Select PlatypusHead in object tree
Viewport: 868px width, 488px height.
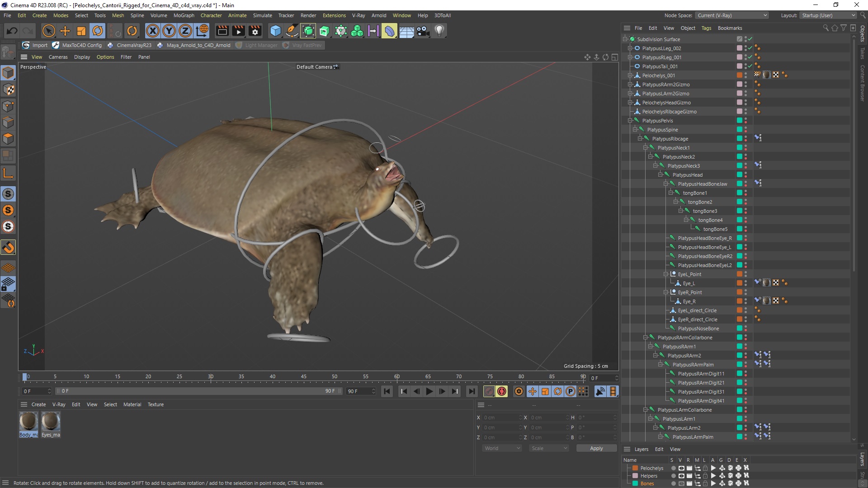coord(687,175)
